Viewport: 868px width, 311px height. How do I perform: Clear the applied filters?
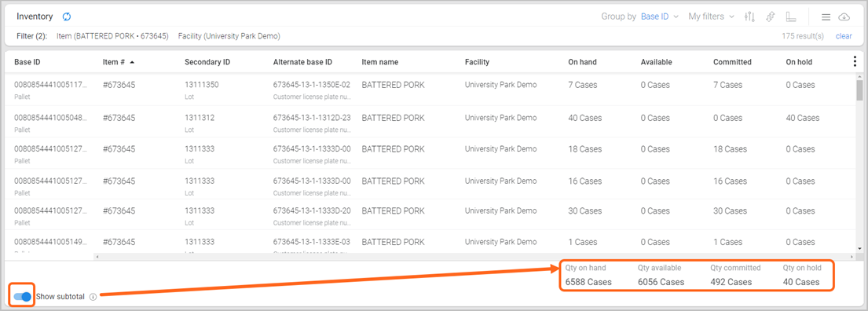click(844, 37)
